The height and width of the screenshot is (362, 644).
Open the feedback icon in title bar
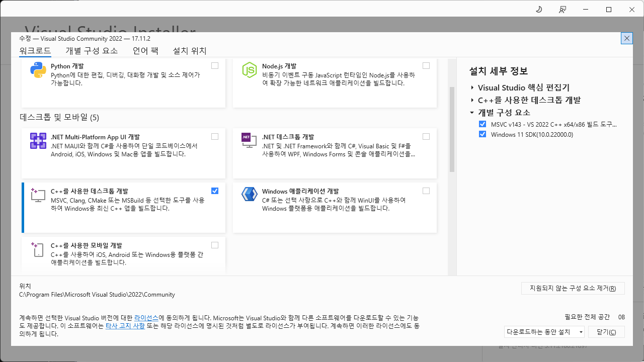point(562,10)
